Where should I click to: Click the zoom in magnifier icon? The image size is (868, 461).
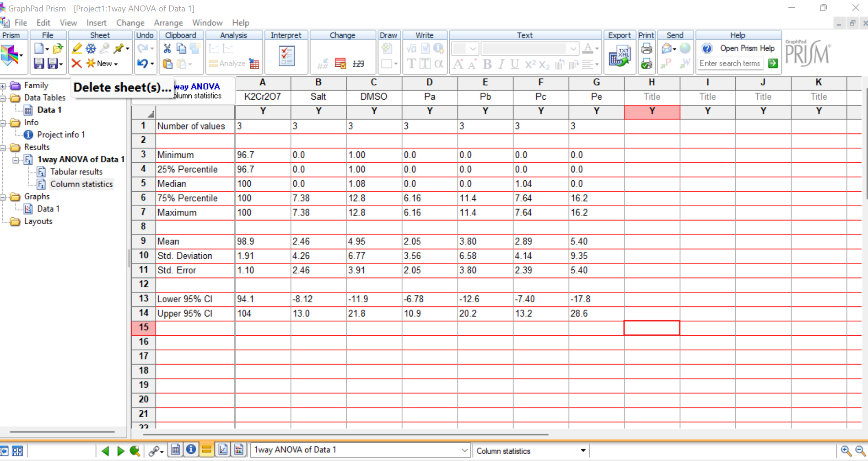[x=846, y=451]
